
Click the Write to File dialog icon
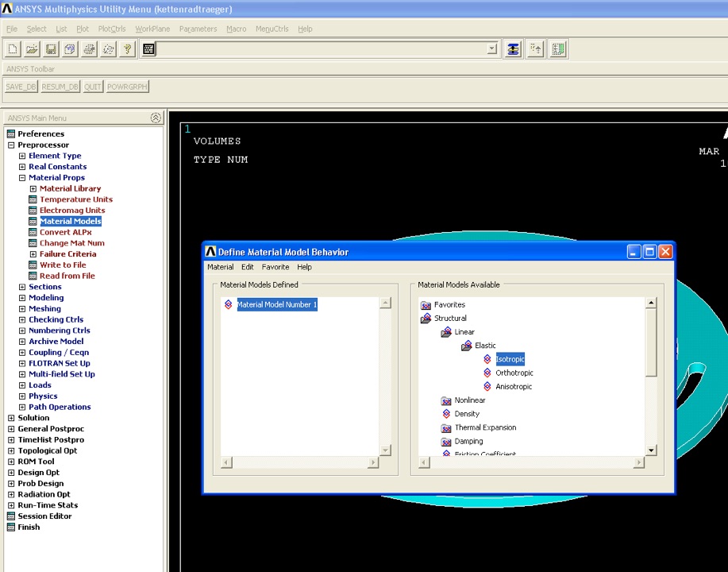pyautogui.click(x=33, y=265)
